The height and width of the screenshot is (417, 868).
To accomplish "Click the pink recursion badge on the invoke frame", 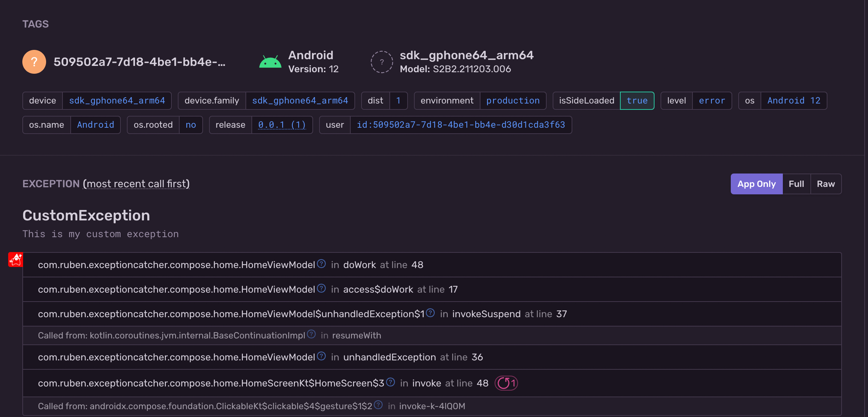I will tap(506, 383).
